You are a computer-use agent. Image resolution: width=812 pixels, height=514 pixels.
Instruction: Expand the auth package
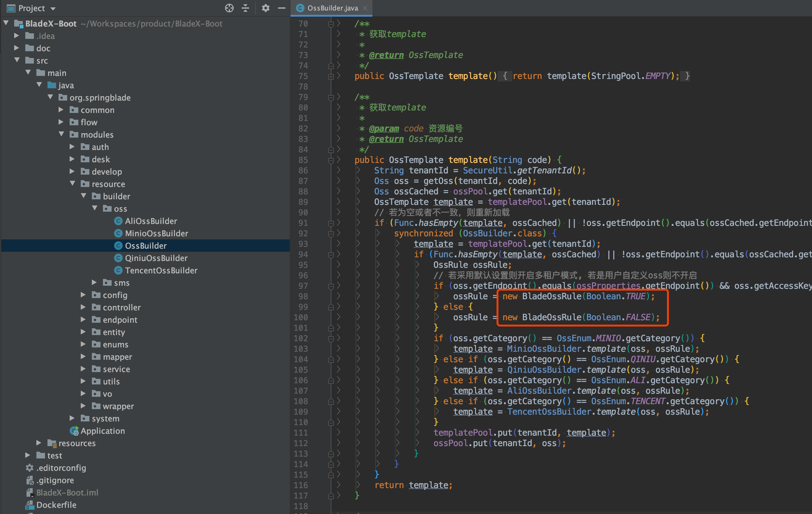[x=72, y=147]
